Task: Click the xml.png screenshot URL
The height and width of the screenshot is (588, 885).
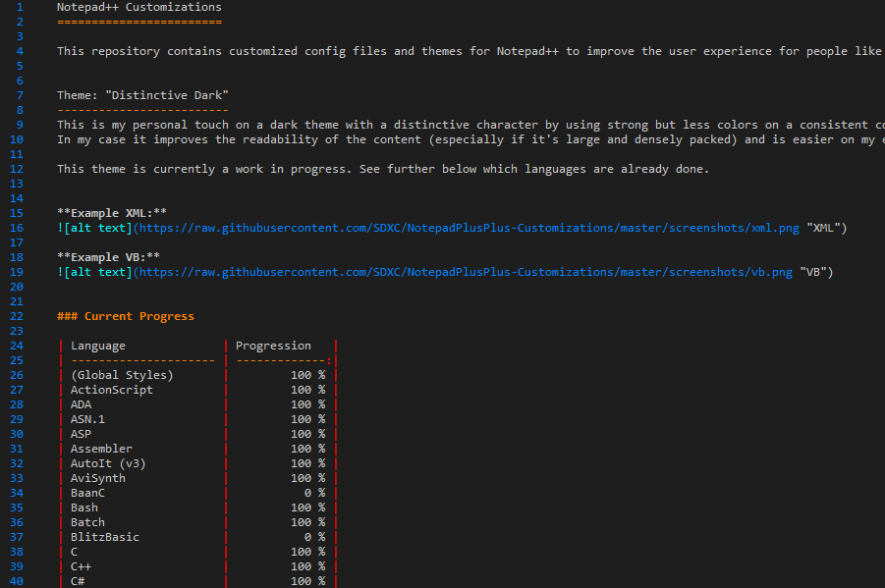Action: 470,228
